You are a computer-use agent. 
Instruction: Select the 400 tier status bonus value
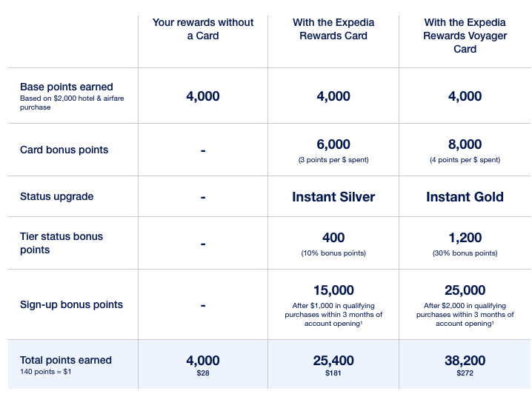tap(333, 238)
